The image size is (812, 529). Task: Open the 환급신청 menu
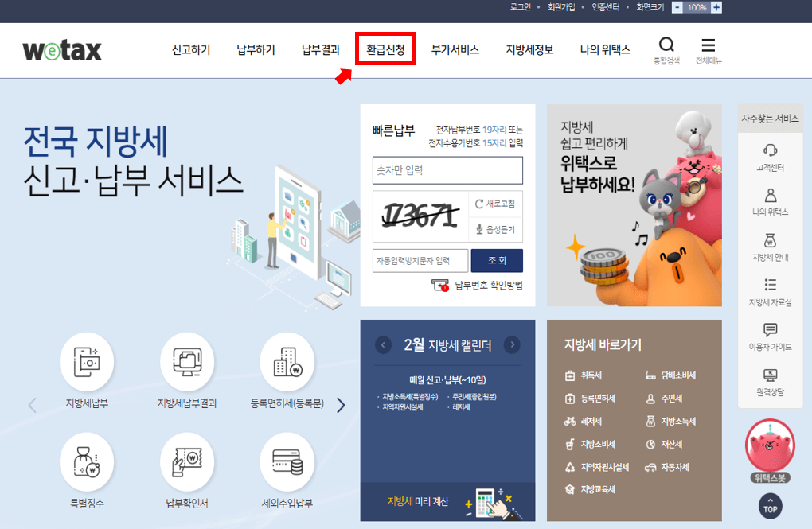click(x=385, y=49)
